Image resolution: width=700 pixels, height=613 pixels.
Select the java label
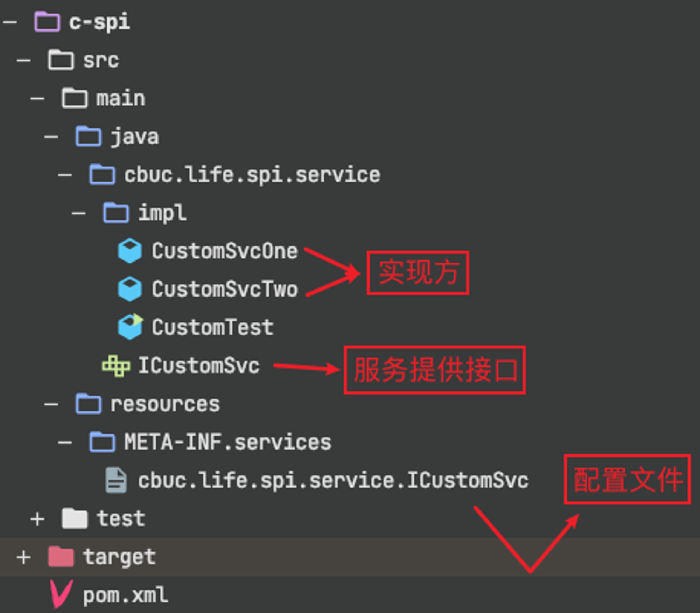(x=135, y=137)
